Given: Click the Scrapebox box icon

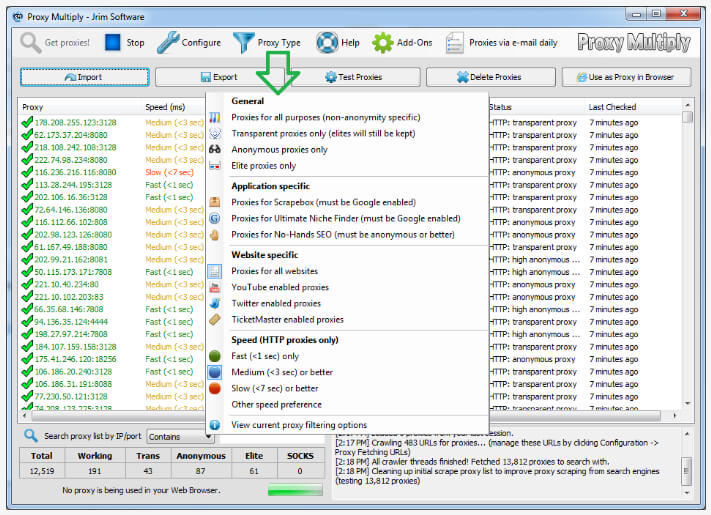Looking at the screenshot, I should click(215, 202).
